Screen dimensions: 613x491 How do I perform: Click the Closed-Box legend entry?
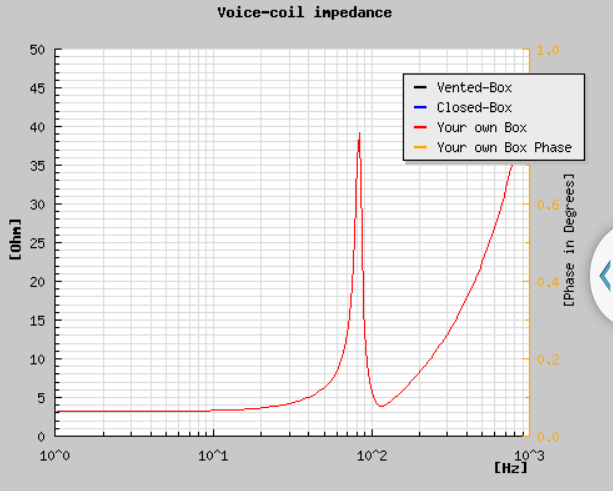tap(474, 108)
